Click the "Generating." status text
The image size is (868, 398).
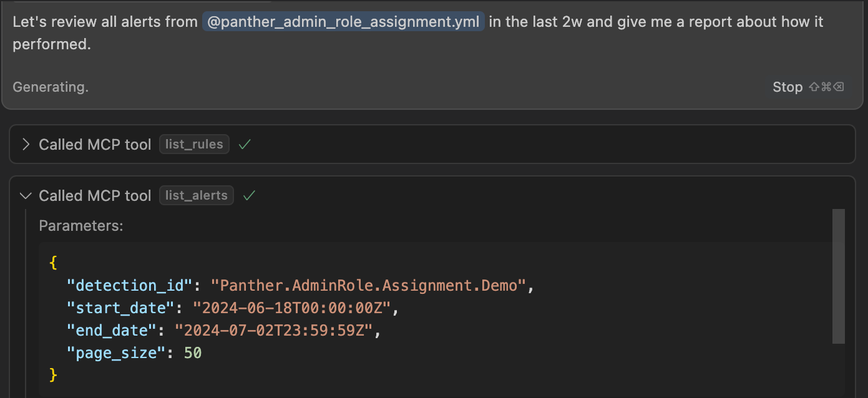tap(51, 87)
